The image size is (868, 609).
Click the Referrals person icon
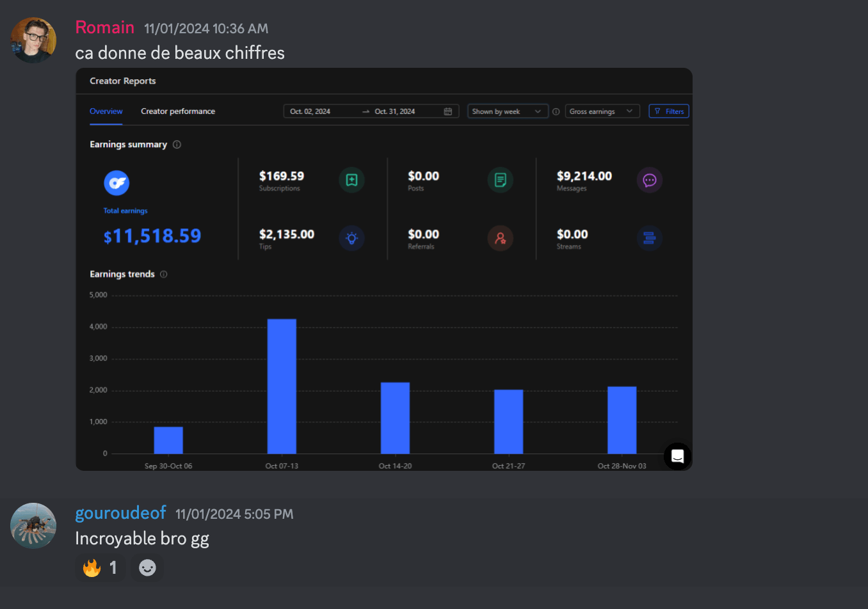pyautogui.click(x=500, y=239)
